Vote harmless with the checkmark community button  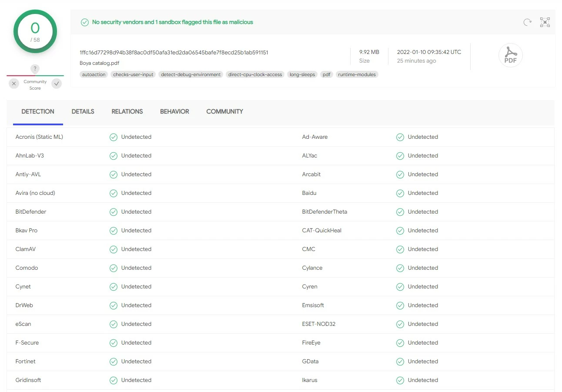point(57,84)
